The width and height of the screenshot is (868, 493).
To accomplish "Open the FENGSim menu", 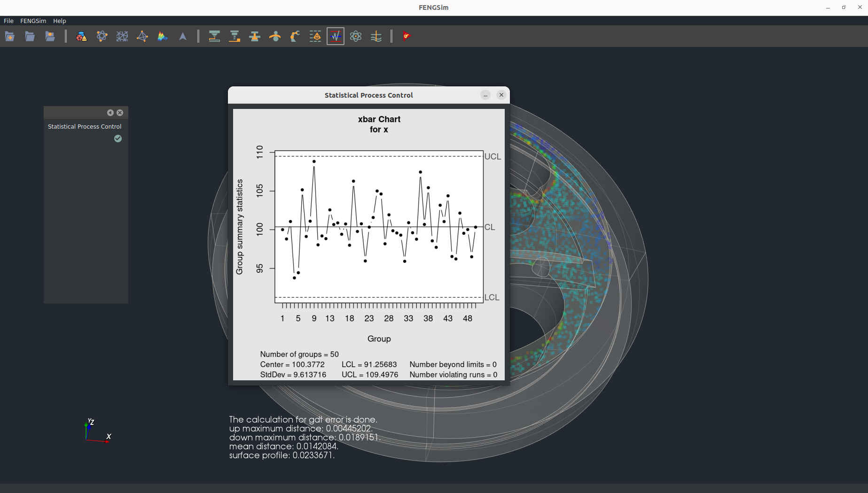I will tap(33, 21).
